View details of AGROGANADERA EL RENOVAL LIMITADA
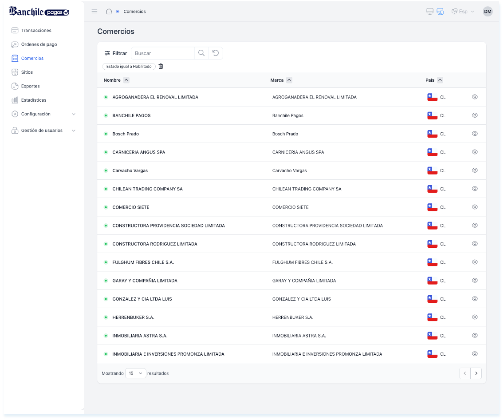 474,97
